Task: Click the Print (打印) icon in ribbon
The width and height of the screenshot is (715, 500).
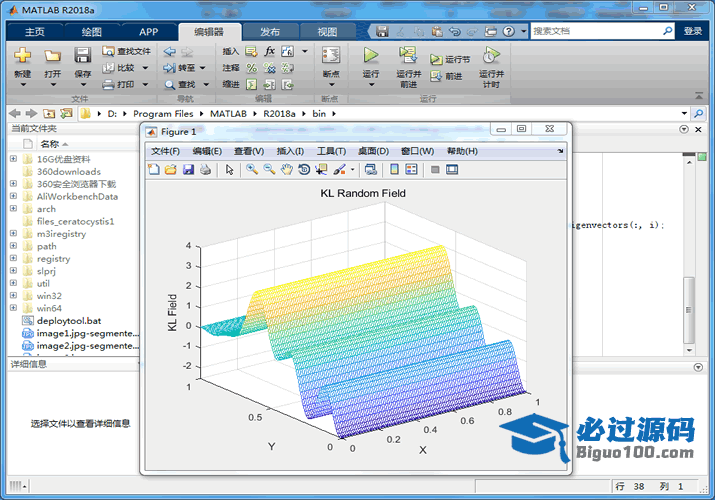Action: tap(108, 84)
